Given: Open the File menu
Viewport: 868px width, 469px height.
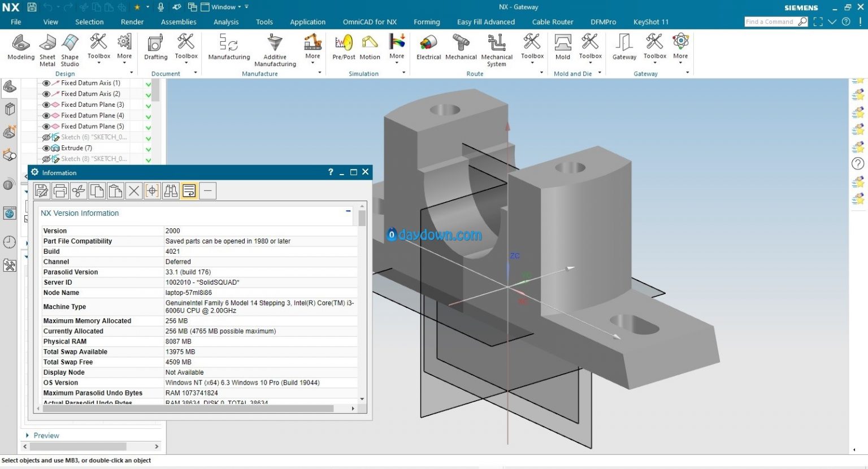Looking at the screenshot, I should pos(16,22).
